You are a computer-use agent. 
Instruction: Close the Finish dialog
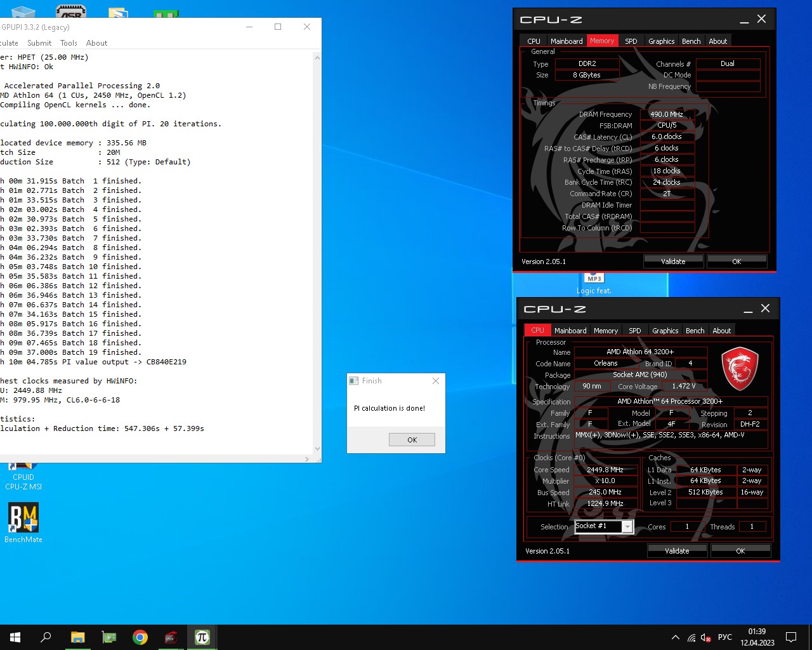435,381
